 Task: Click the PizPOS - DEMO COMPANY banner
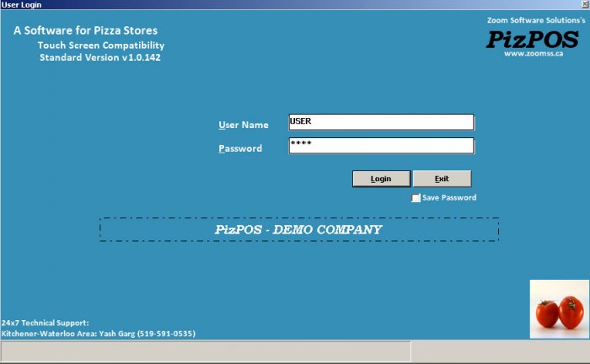pos(299,229)
